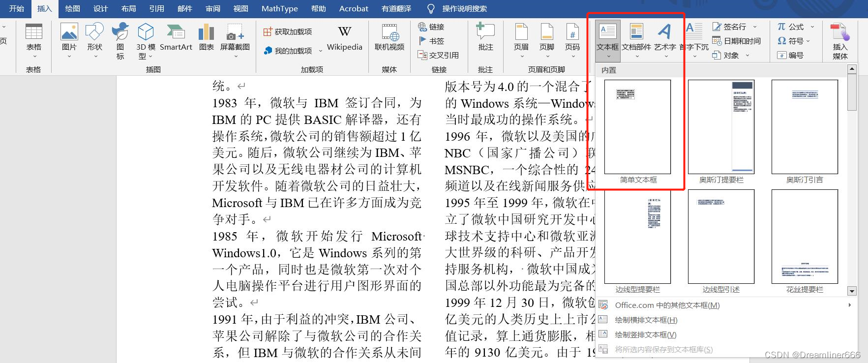Choose 绘制竖排文本框 menu item
Screen dimensions: 868x363
click(726, 334)
